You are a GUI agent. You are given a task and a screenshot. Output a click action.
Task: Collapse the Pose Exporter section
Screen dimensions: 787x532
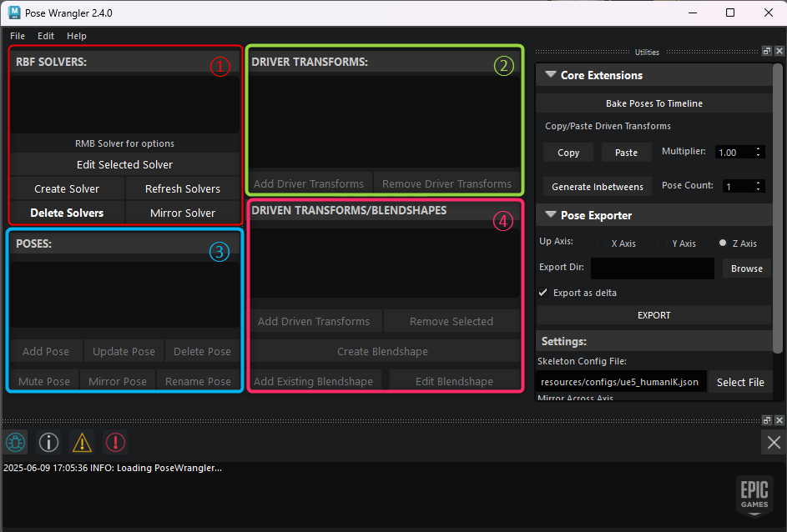click(x=551, y=214)
